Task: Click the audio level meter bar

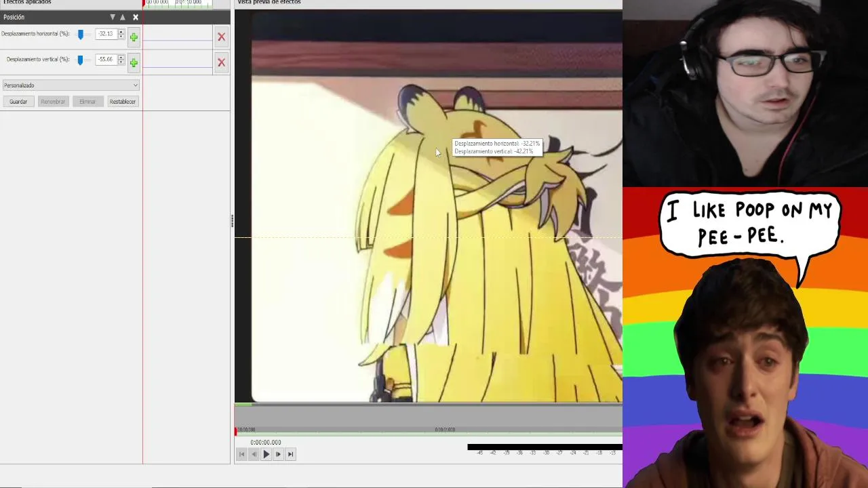Action: pyautogui.click(x=545, y=447)
